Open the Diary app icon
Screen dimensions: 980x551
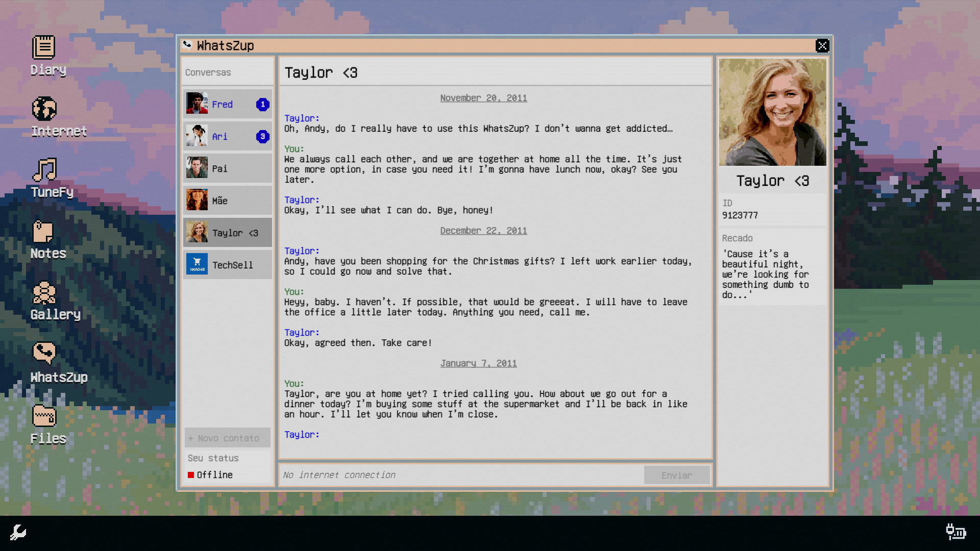click(x=44, y=47)
